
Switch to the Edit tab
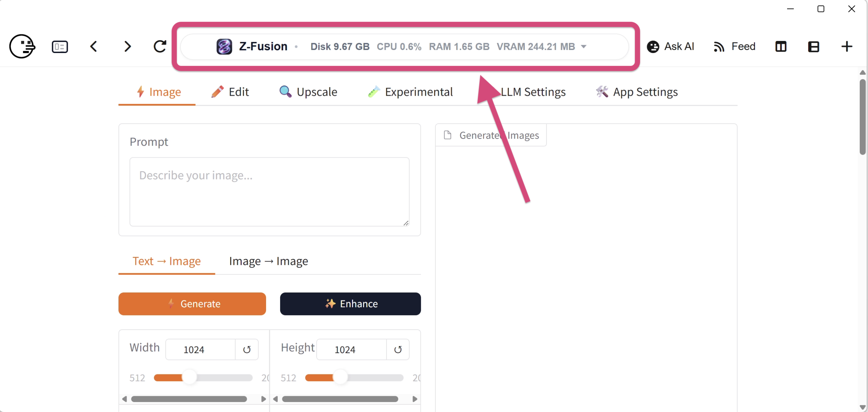tap(230, 92)
